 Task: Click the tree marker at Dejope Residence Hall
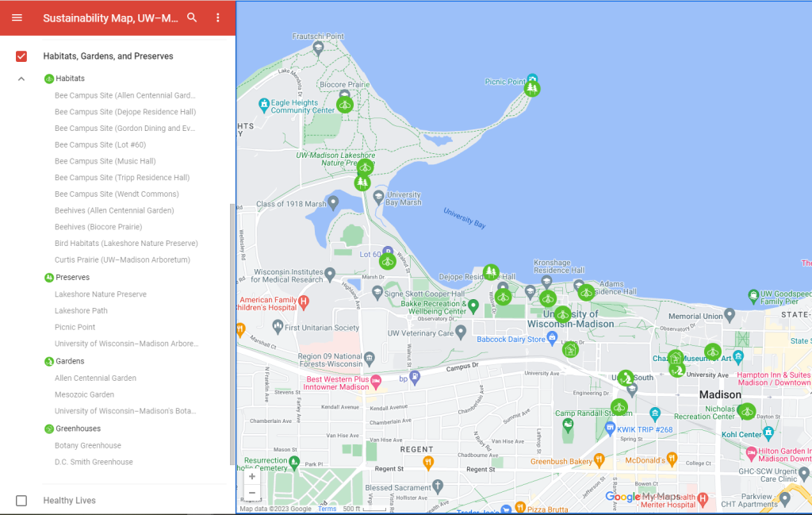pyautogui.click(x=490, y=271)
